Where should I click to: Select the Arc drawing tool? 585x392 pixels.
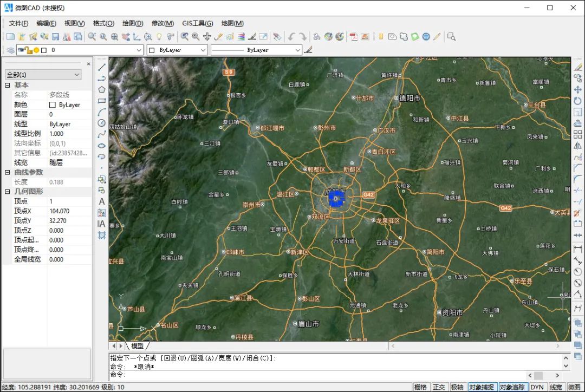(x=101, y=112)
